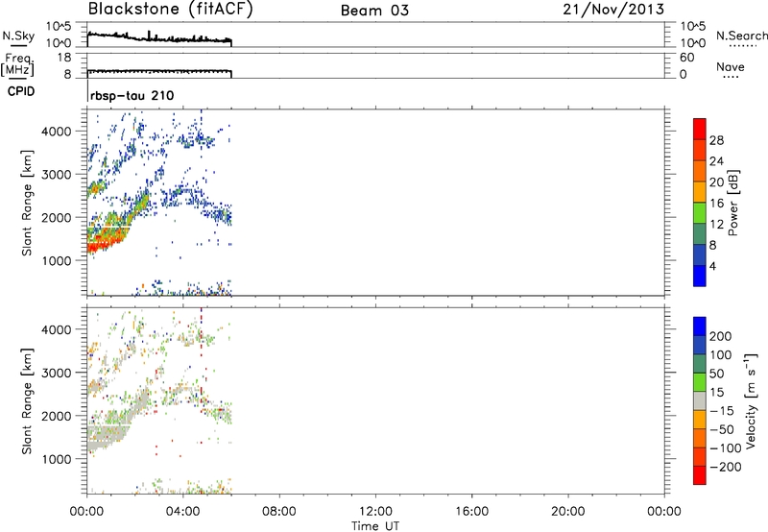Click the frequency trace in the Freq panel
The image size is (768, 532).
159,71
